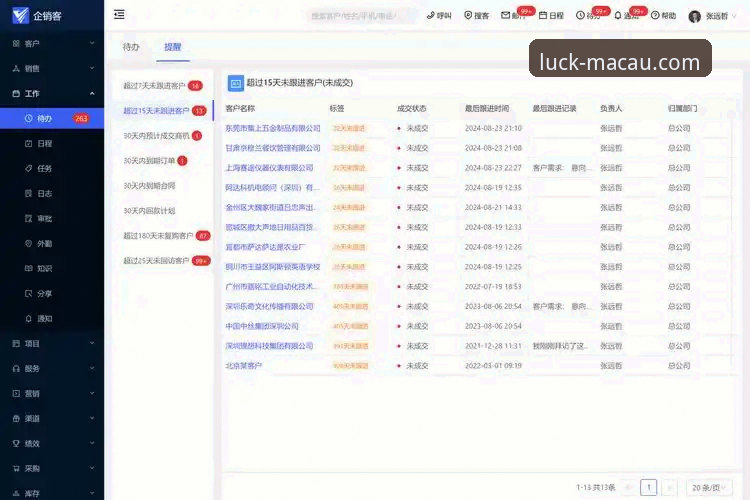Screen dimensions: 750x500
Task: Open customer 中国中丝集团深圳公司
Action: 262,326
